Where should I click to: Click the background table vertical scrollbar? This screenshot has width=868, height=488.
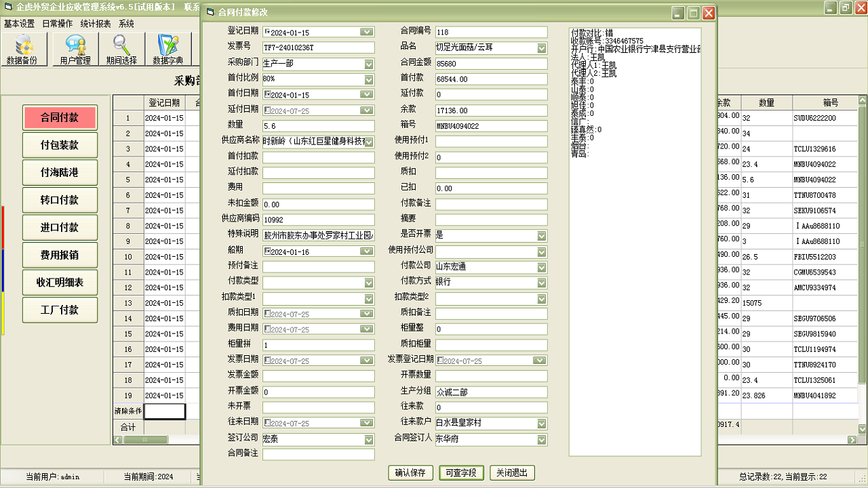pyautogui.click(x=863, y=264)
